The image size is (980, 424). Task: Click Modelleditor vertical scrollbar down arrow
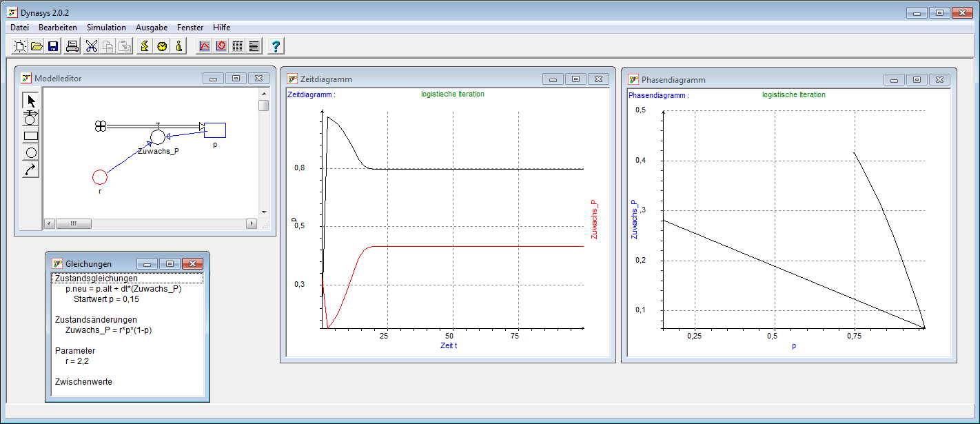[x=263, y=212]
